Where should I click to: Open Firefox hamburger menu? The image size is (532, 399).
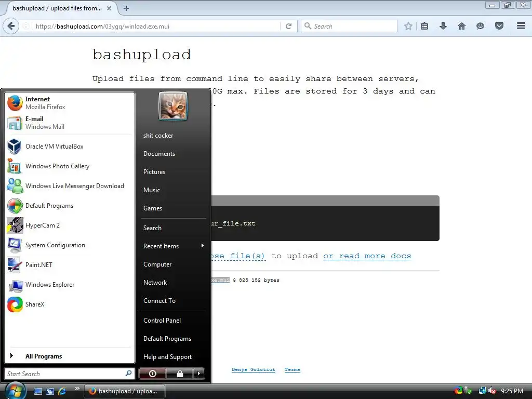(x=521, y=26)
